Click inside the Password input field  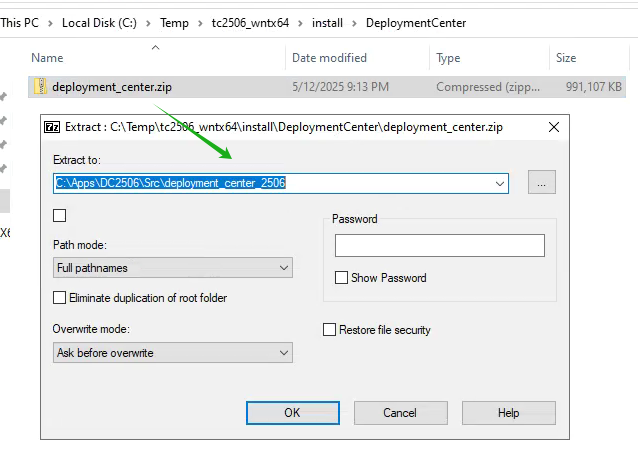click(439, 245)
